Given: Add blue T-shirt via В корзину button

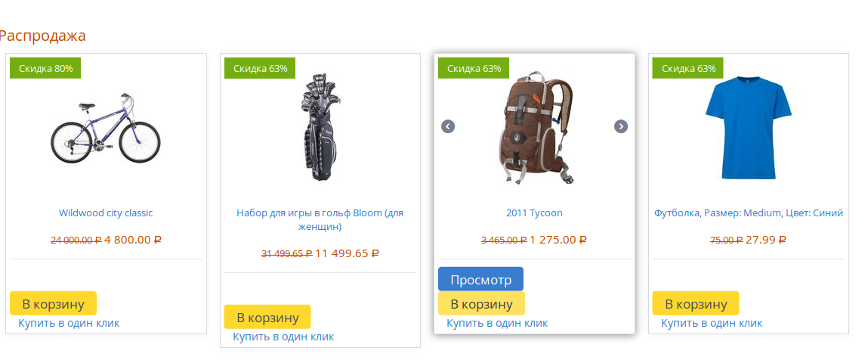Looking at the screenshot, I should point(696,303).
